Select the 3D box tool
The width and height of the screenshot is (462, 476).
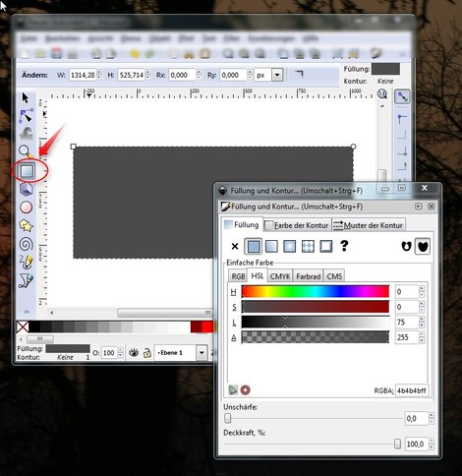click(27, 189)
